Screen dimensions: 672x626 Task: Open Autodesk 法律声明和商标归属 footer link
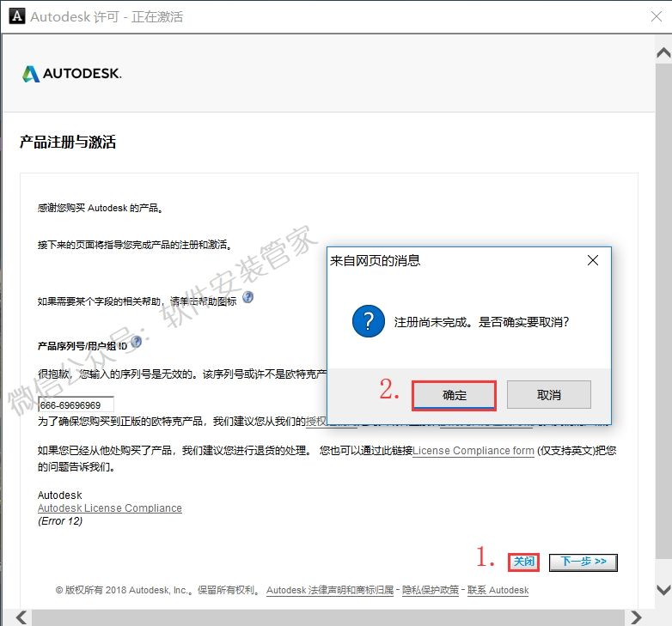tap(330, 590)
